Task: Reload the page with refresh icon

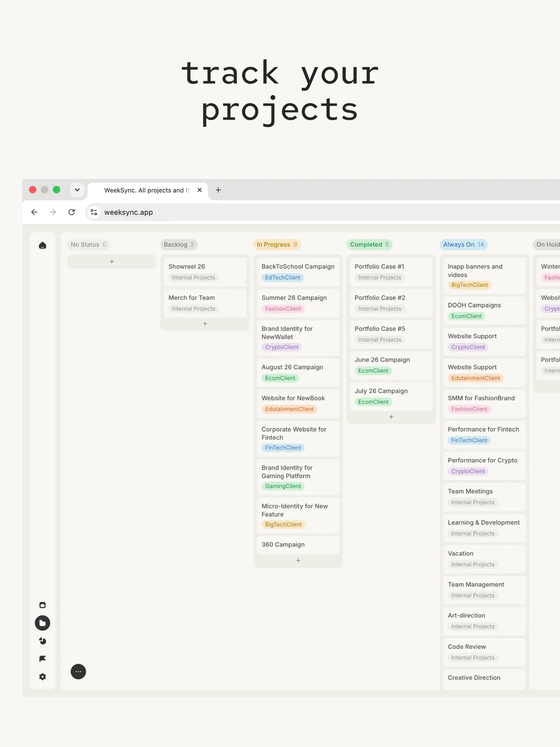Action: pos(71,212)
